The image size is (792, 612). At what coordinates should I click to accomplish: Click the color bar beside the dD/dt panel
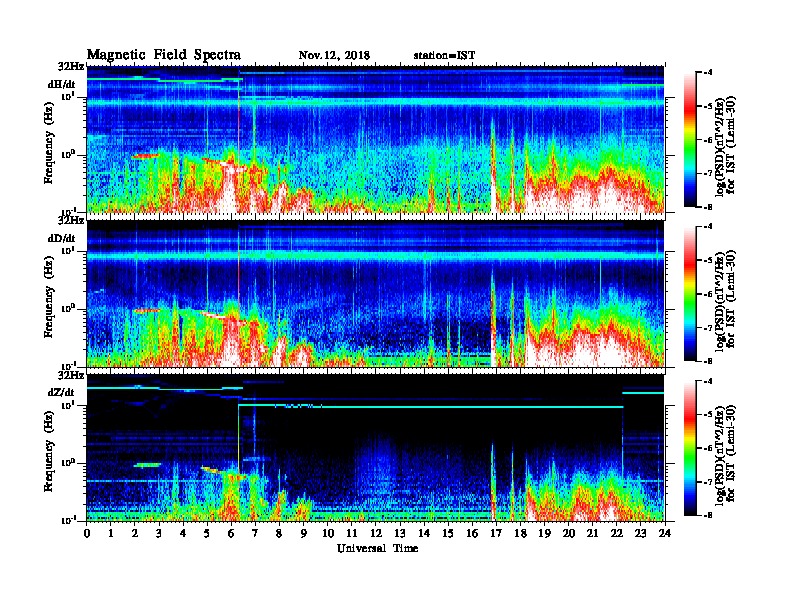(690, 294)
